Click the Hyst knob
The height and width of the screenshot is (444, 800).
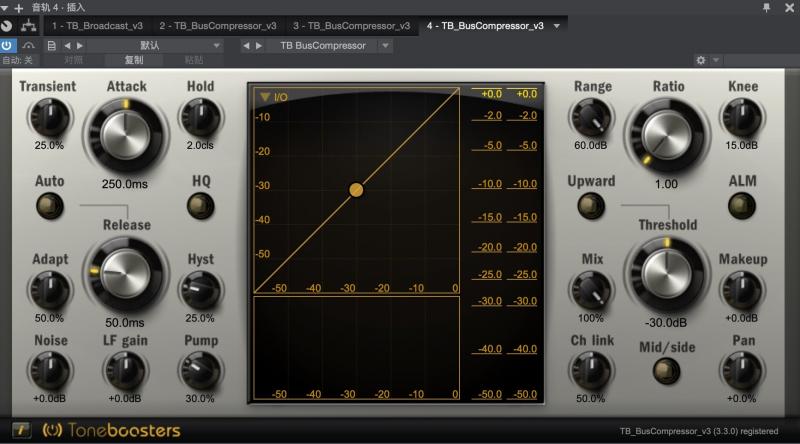(201, 290)
